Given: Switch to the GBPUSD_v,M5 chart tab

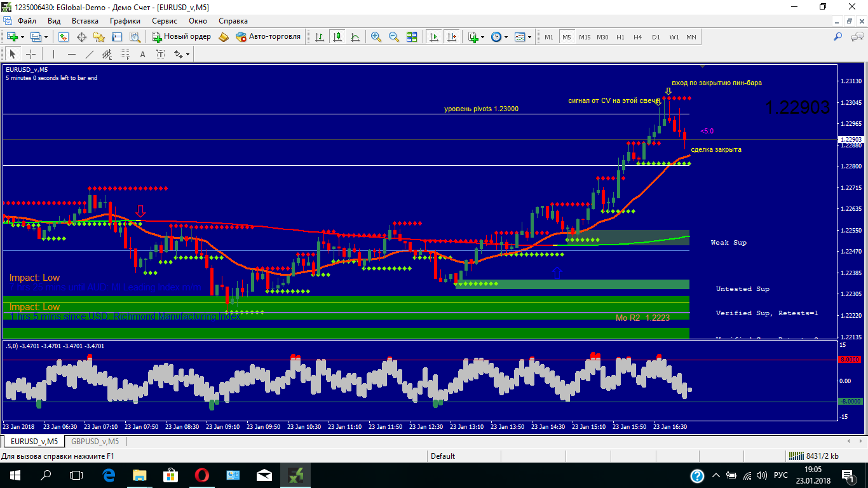Looking at the screenshot, I should tap(95, 441).
